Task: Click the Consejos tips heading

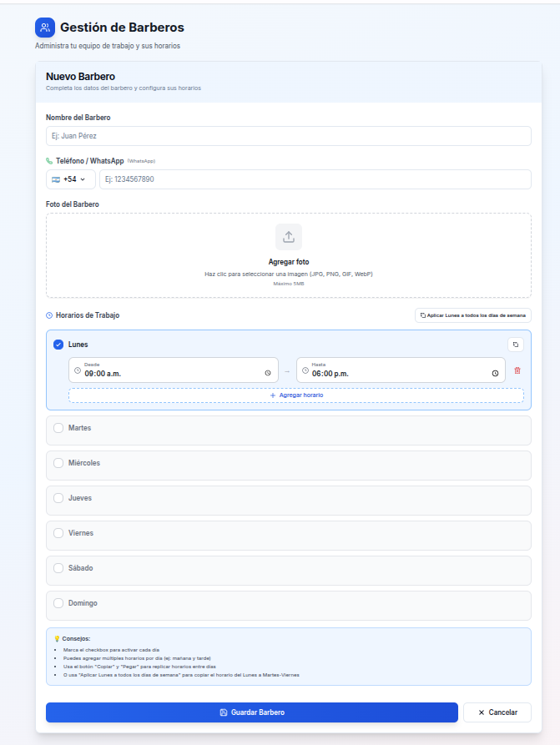Action: click(76, 638)
